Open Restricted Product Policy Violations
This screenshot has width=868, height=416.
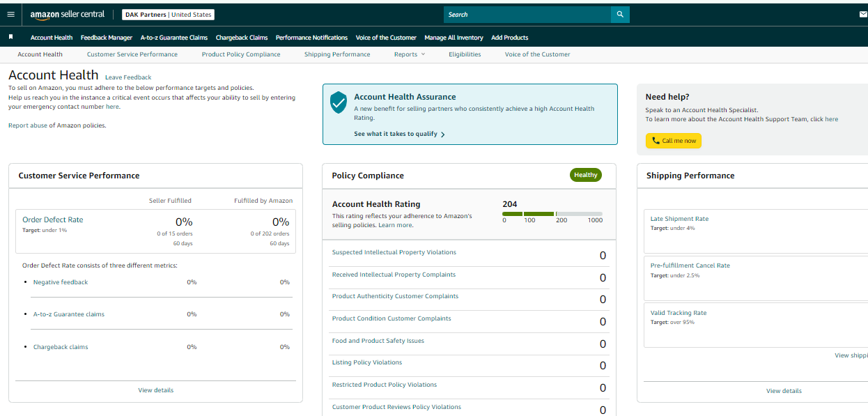point(385,385)
